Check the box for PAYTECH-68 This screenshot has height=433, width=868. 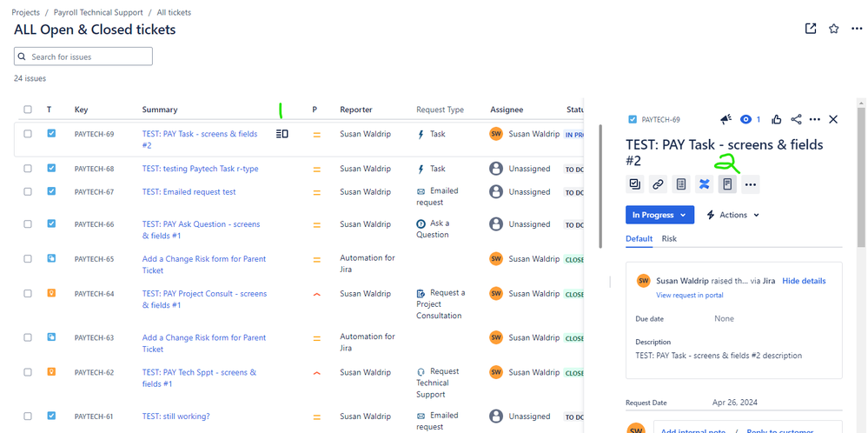pyautogui.click(x=28, y=169)
